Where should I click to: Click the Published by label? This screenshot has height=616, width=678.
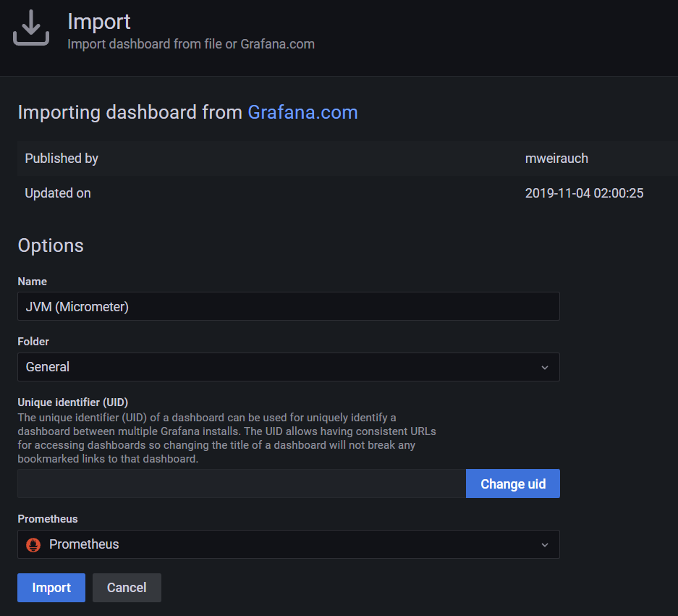tap(62, 159)
